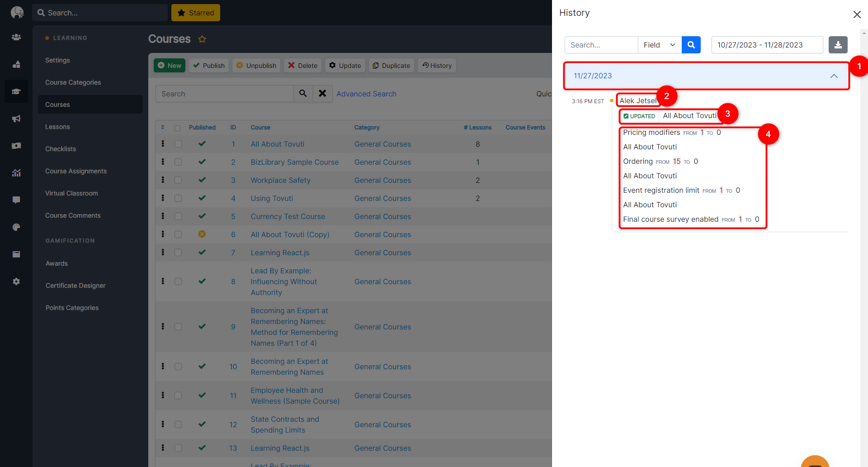This screenshot has width=868, height=467.
Task: Collapse the 11/27/2023 history group
Action: tap(834, 76)
